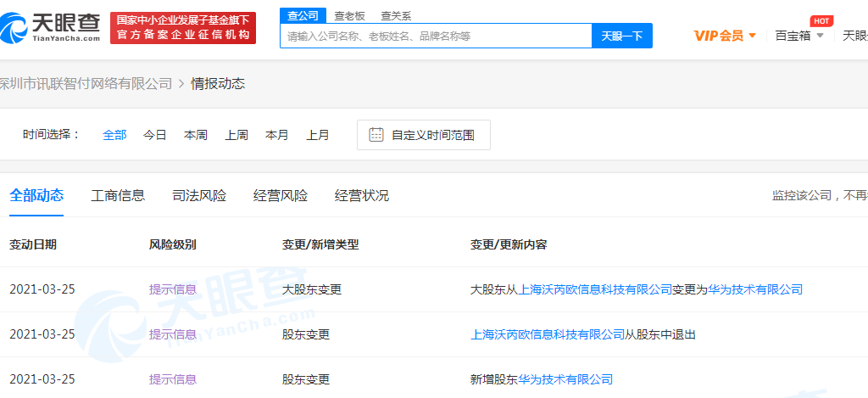This screenshot has height=398, width=868.
Task: Select the 上月 time filter
Action: coord(318,135)
